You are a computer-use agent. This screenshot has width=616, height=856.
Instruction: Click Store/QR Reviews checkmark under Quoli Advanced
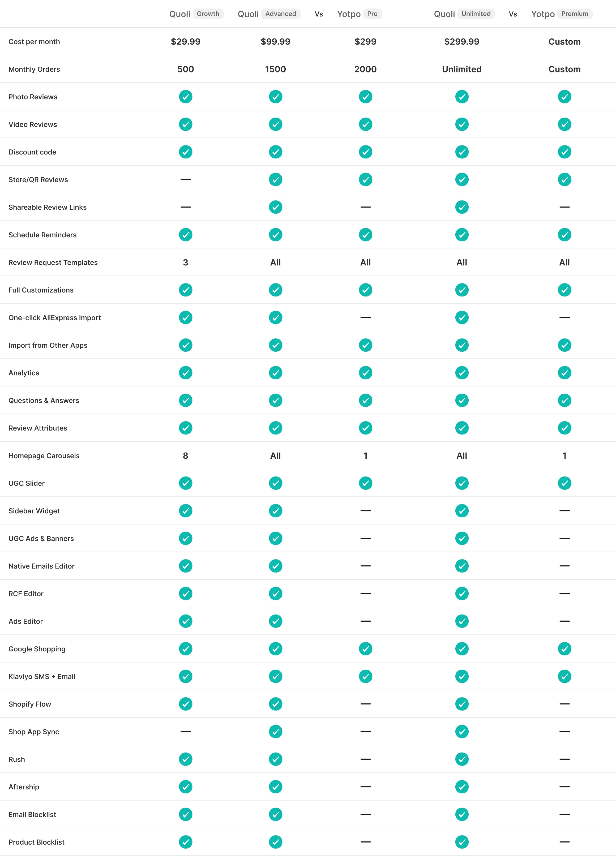pos(276,180)
